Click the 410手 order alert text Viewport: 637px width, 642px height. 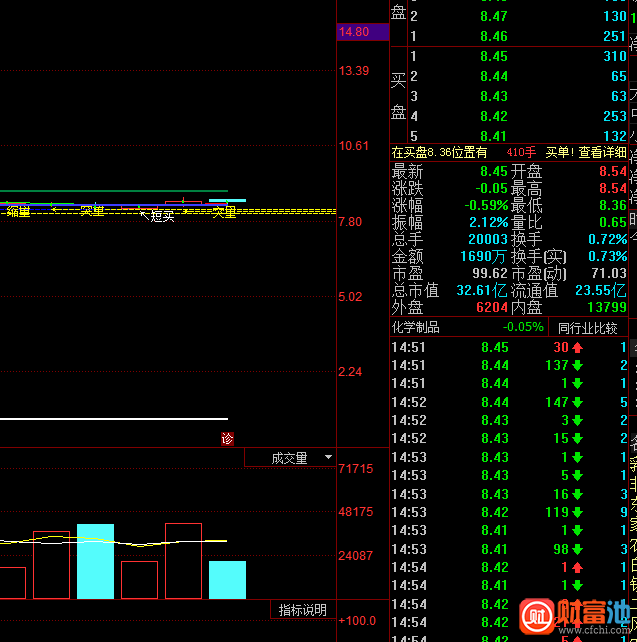point(521,153)
